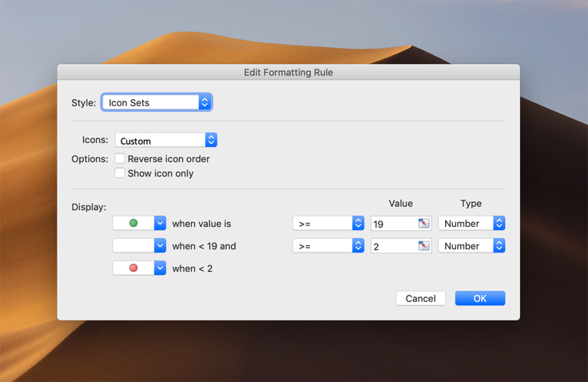Viewport: 588px width, 382px height.
Task: Click cell reference picker beside value 2
Action: click(424, 246)
